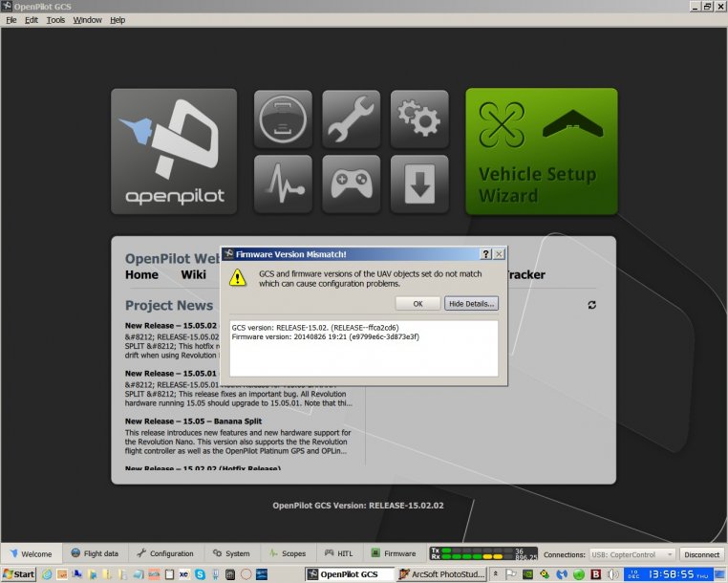The image size is (728, 583).
Task: Close the Firmware Version Mismatch dialog
Action: tap(499, 254)
